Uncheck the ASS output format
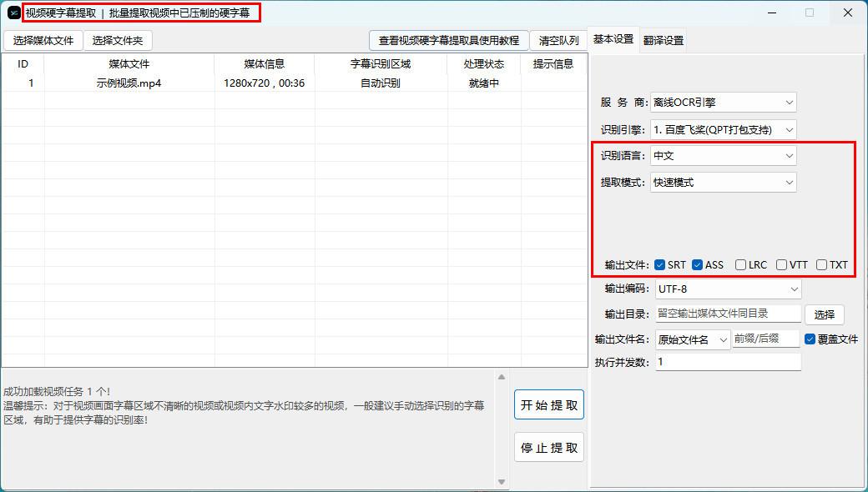868x492 pixels. (698, 265)
